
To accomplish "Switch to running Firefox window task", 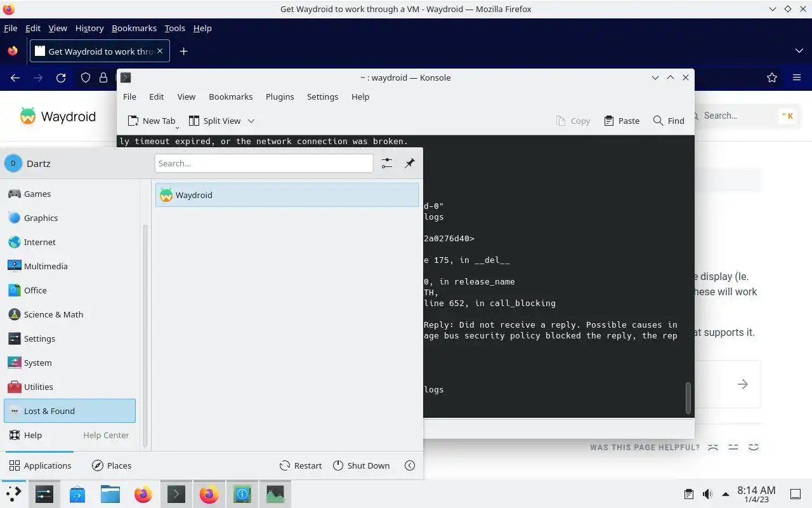I will tap(209, 494).
